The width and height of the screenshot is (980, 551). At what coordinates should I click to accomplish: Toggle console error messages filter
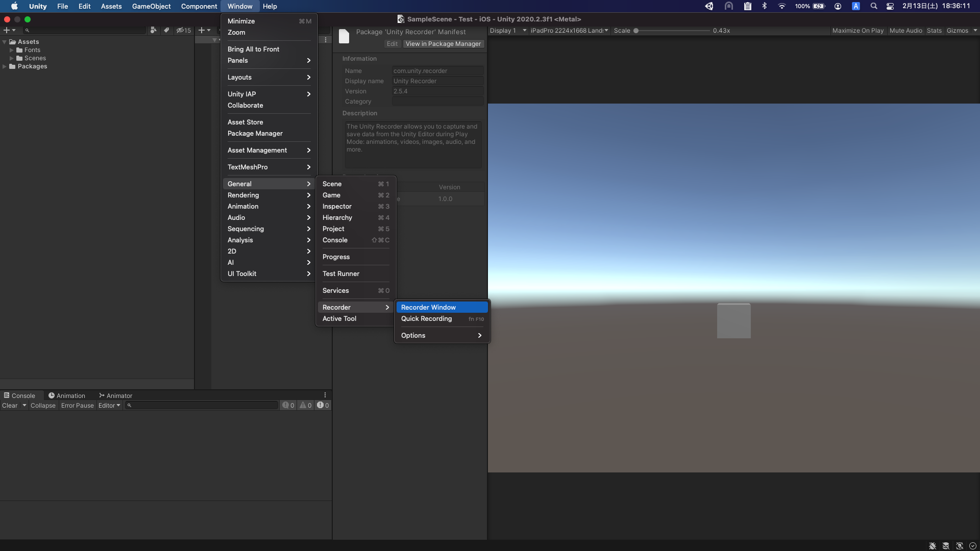click(323, 406)
